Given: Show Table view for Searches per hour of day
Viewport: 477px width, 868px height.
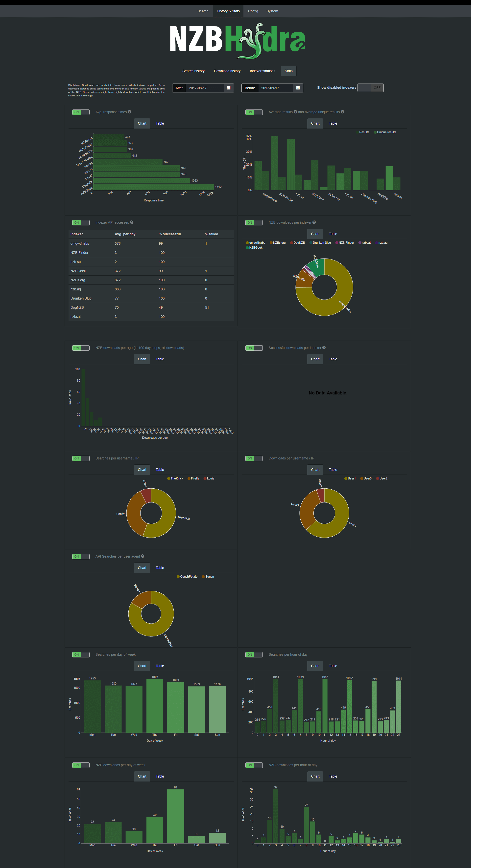Looking at the screenshot, I should (333, 666).
